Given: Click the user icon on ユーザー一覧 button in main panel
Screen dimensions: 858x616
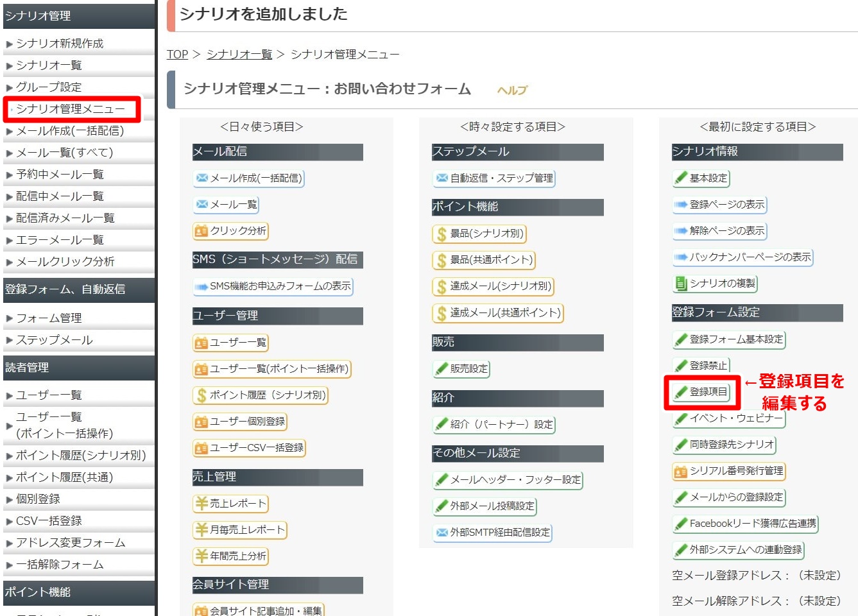Looking at the screenshot, I should (202, 343).
